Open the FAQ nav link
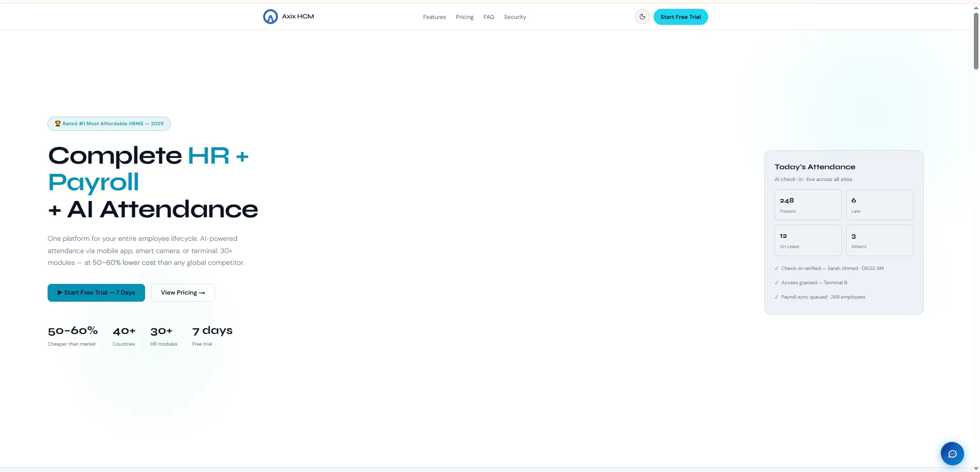The height and width of the screenshot is (472, 980). pyautogui.click(x=489, y=17)
